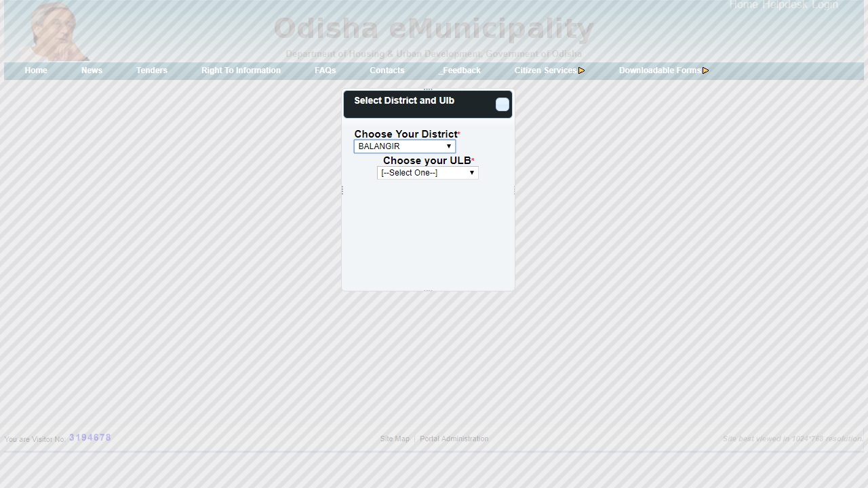The height and width of the screenshot is (488, 868).
Task: Open the Right To Information page
Action: coord(241,70)
